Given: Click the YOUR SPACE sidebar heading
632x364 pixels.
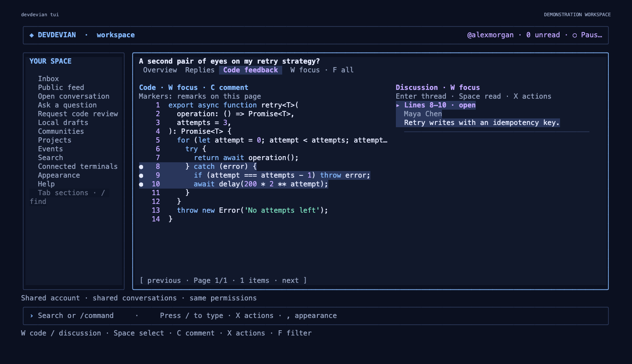Looking at the screenshot, I should pos(50,61).
